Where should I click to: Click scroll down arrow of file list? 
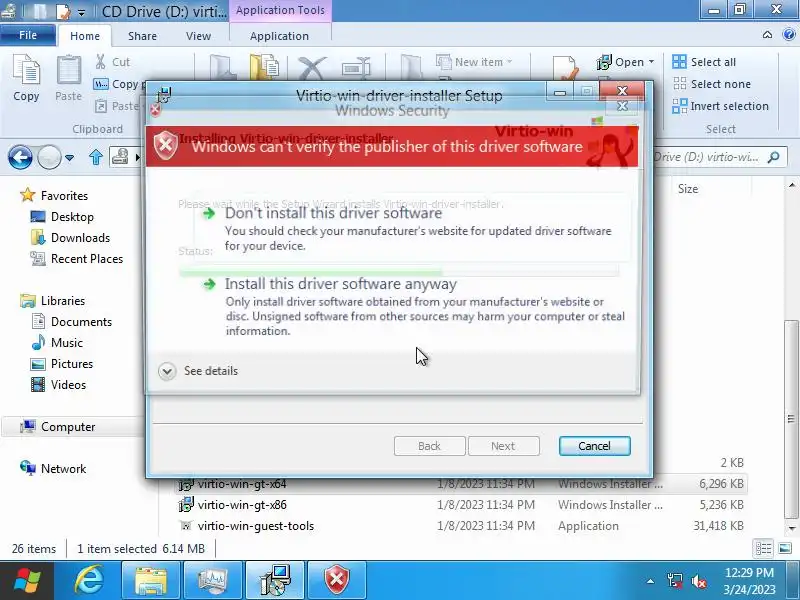[792, 529]
